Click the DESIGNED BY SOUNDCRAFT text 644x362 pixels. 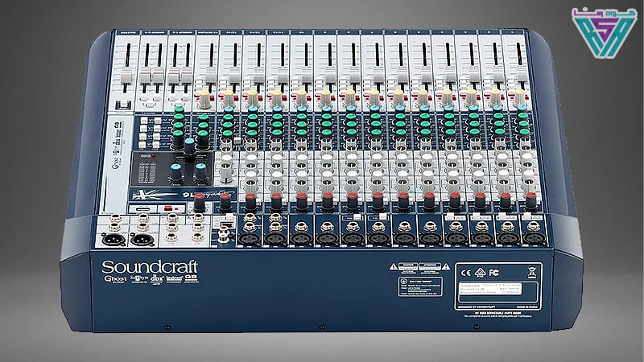coord(475,307)
